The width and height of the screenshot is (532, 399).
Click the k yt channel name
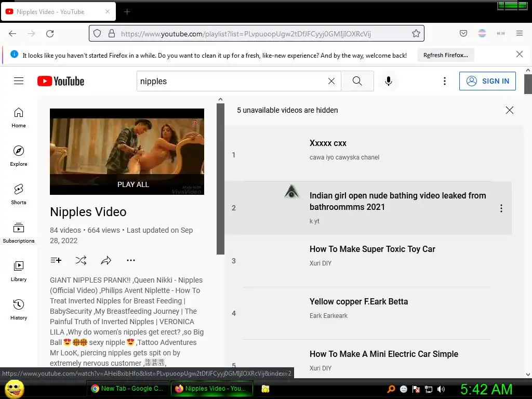point(314,221)
